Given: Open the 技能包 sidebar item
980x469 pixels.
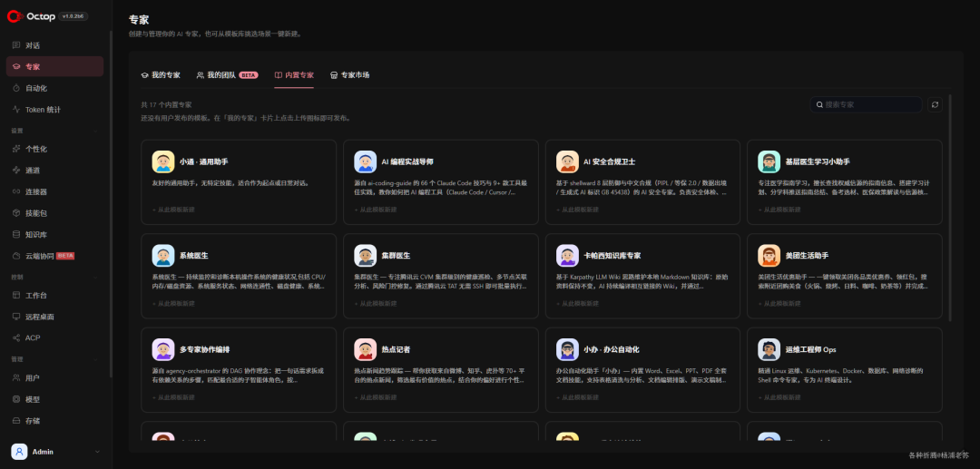Looking at the screenshot, I should (54, 213).
